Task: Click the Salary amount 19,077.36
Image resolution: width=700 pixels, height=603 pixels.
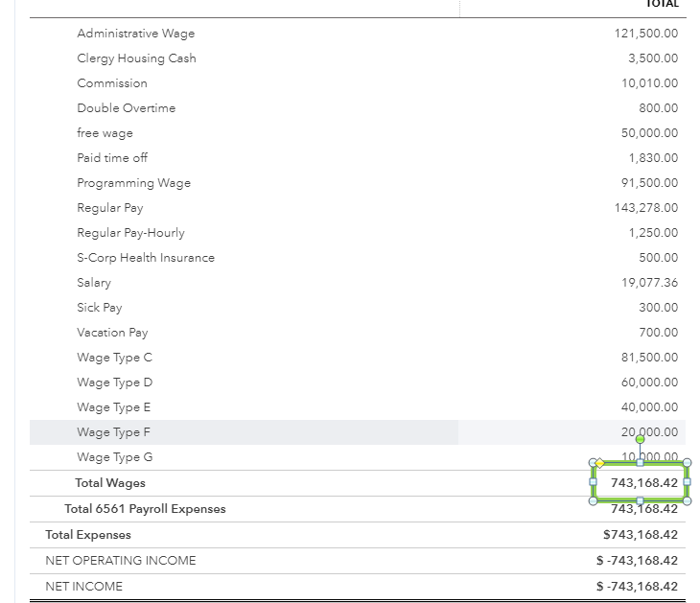Action: (x=649, y=283)
